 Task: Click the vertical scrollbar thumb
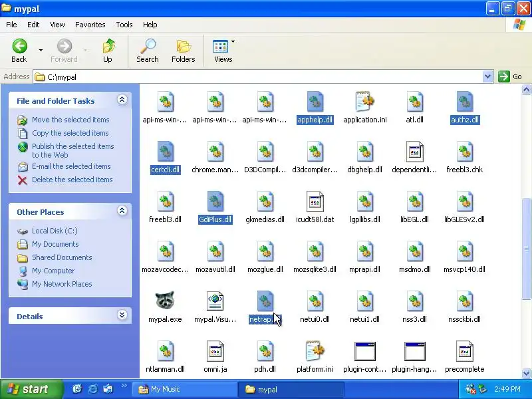526,249
